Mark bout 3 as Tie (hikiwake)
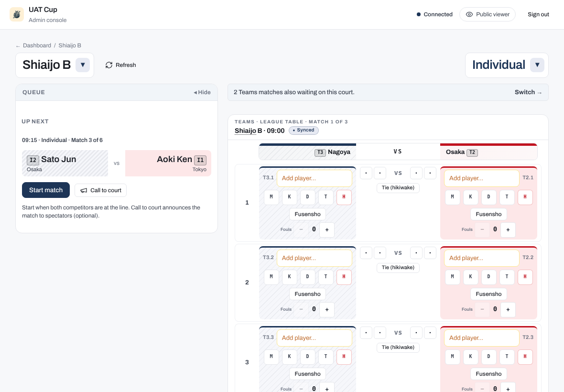Image resolution: width=564 pixels, height=392 pixels. [398, 348]
